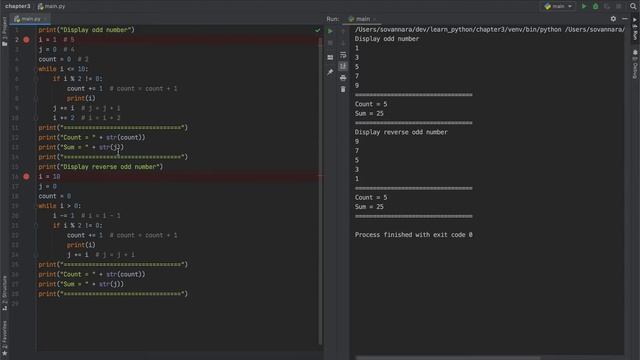The image size is (640, 360).
Task: Click main.py breadcrumb in navigation bar
Action: 51,6
